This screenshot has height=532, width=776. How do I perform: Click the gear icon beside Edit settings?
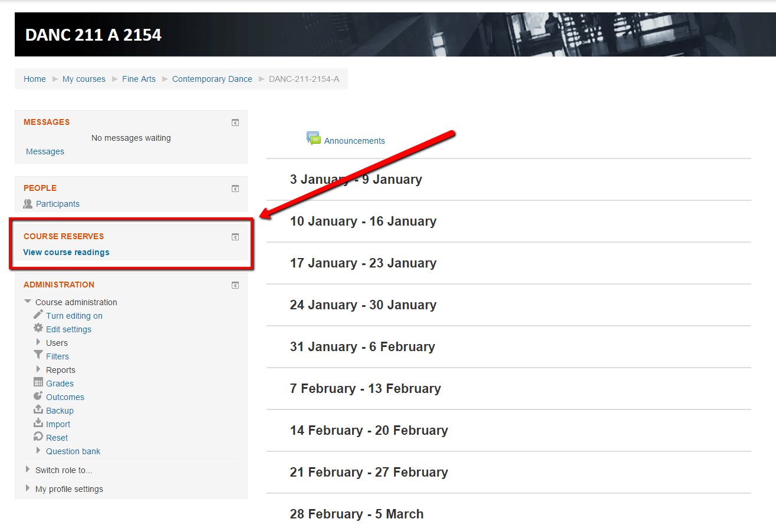[38, 328]
